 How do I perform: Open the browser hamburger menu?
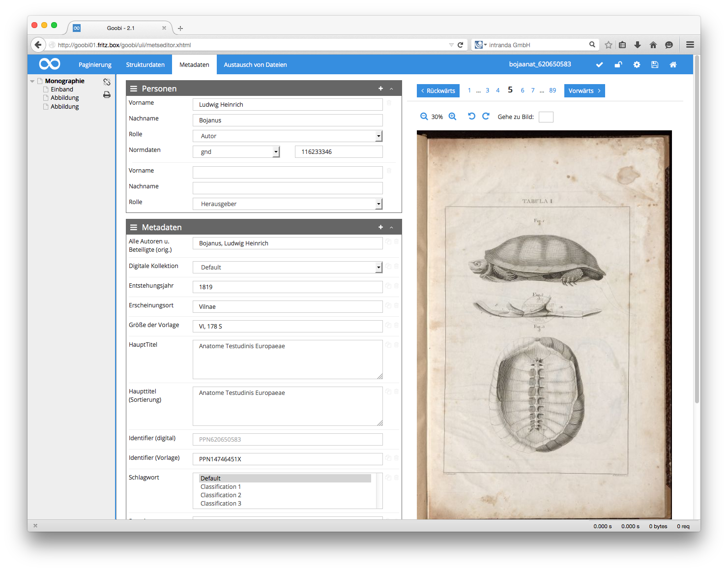pyautogui.click(x=690, y=45)
